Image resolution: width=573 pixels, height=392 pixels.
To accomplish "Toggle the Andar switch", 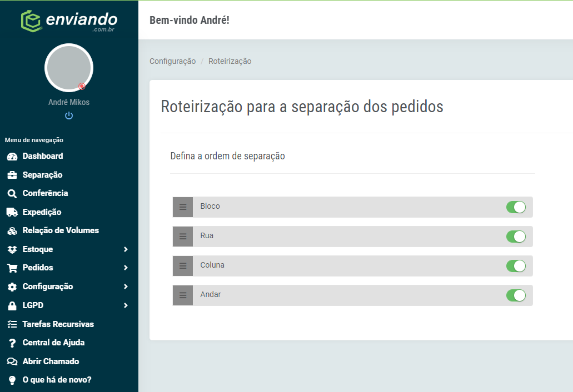I will pyautogui.click(x=516, y=295).
